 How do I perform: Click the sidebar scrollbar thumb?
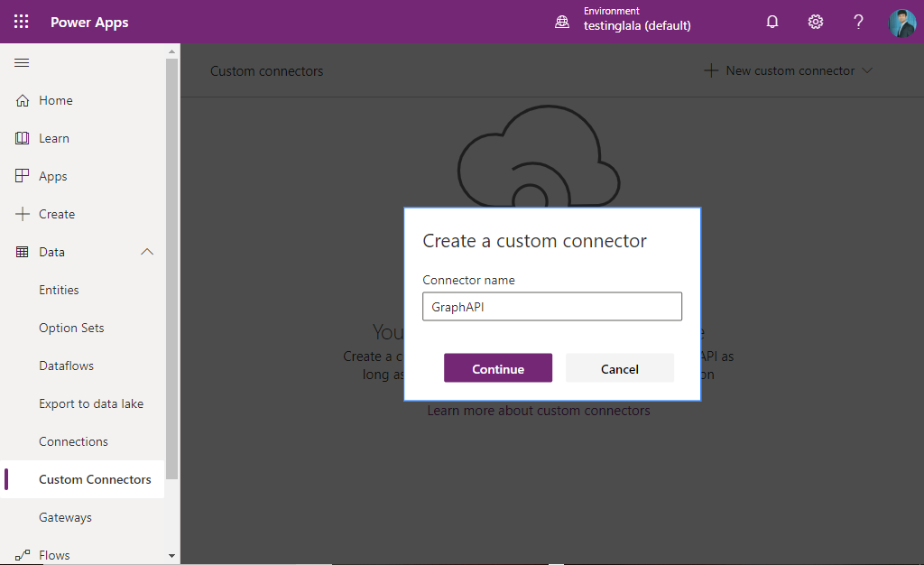[x=171, y=269]
